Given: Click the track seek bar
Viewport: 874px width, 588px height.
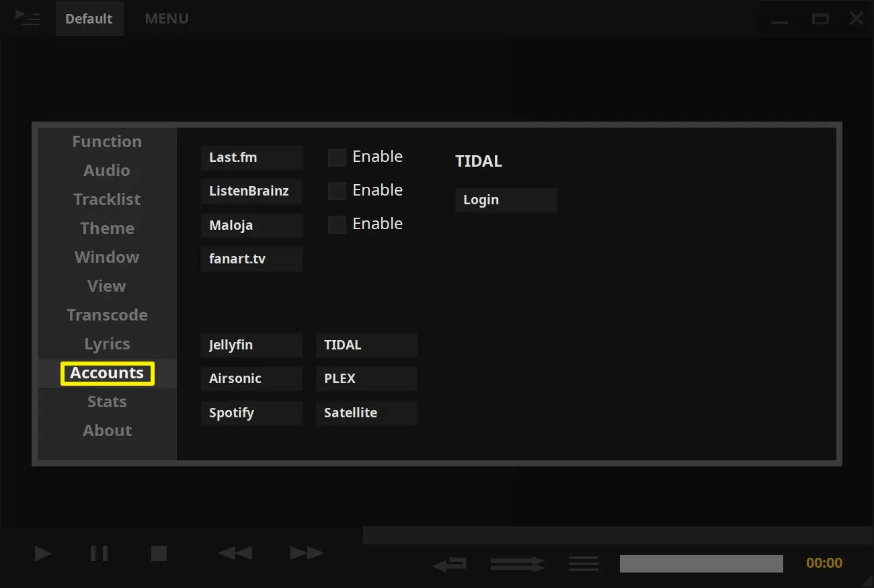Looking at the screenshot, I should click(618, 536).
